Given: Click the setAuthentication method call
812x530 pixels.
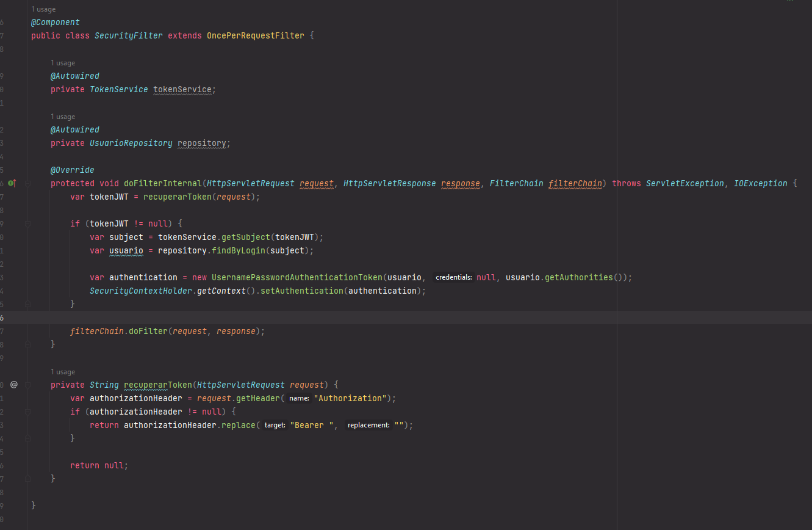Looking at the screenshot, I should pyautogui.click(x=302, y=291).
